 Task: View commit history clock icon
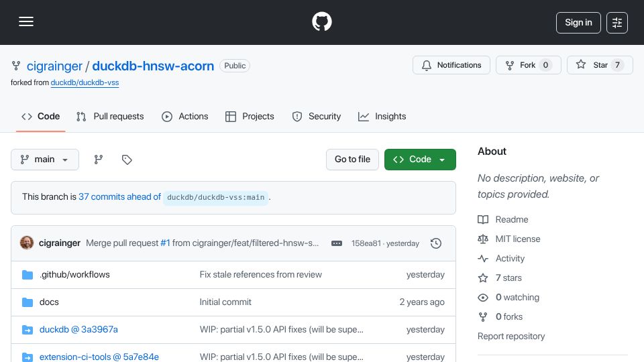point(436,243)
